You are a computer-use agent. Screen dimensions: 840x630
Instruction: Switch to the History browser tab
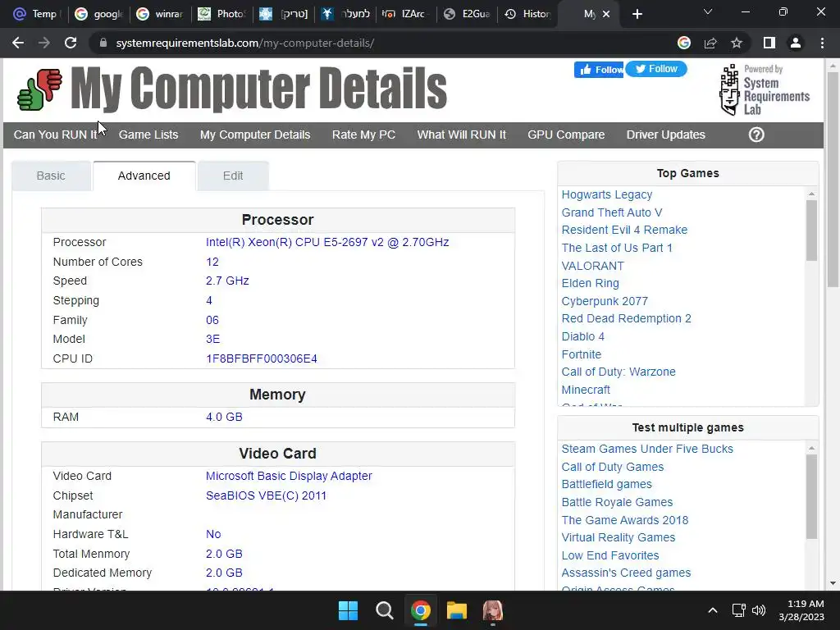coord(528,14)
